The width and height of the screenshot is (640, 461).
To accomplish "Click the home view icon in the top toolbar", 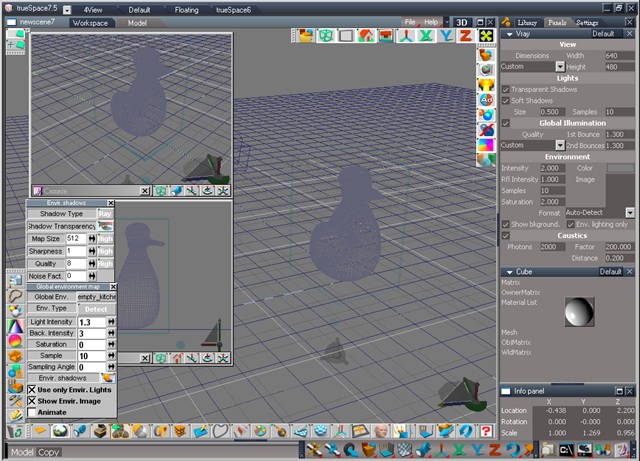I will 366,35.
